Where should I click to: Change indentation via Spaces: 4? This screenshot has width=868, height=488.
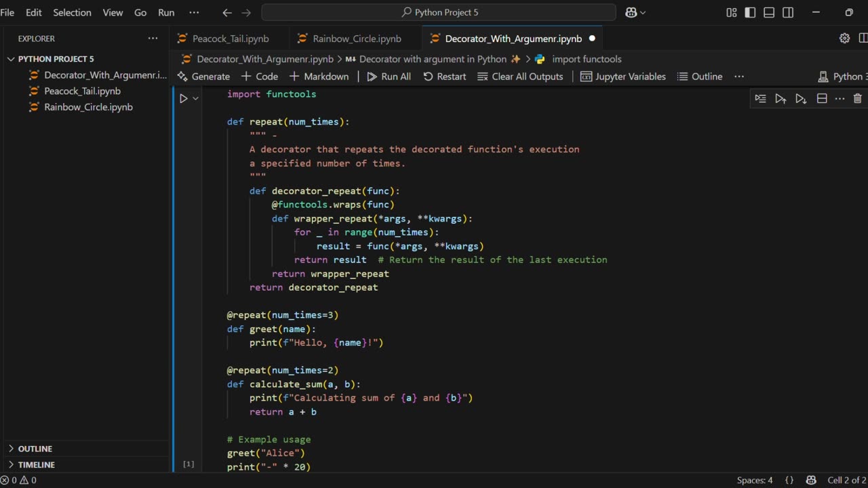pos(755,481)
